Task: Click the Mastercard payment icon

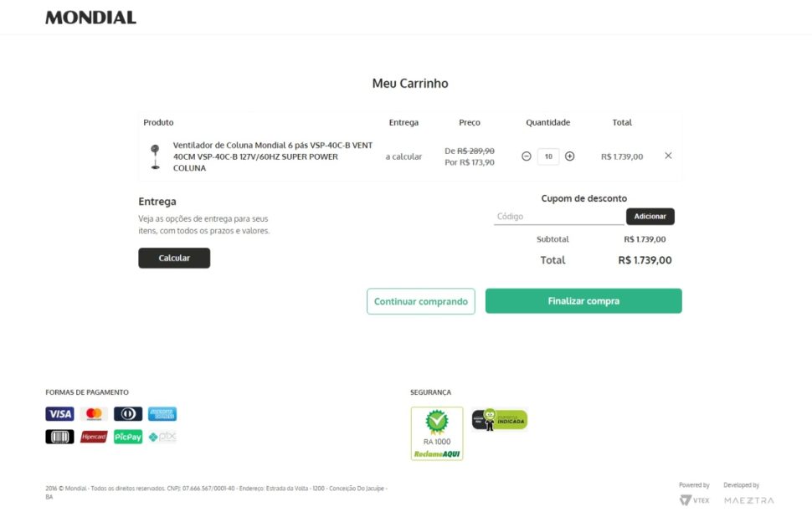Action: coord(94,413)
